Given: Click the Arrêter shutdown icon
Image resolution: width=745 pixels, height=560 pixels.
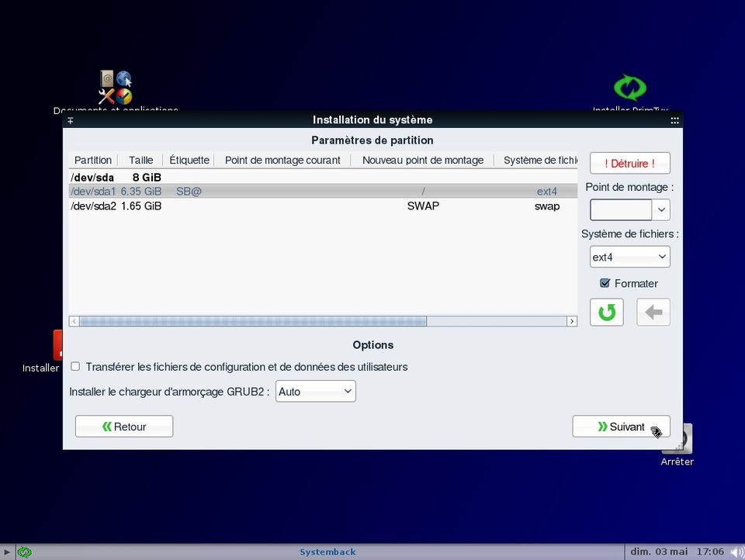Looking at the screenshot, I should coord(676,439).
